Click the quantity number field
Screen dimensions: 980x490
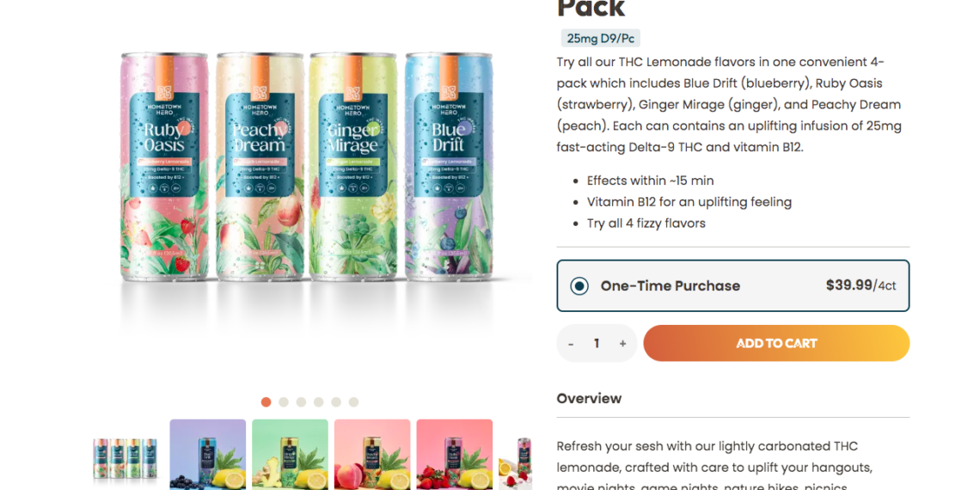(597, 344)
